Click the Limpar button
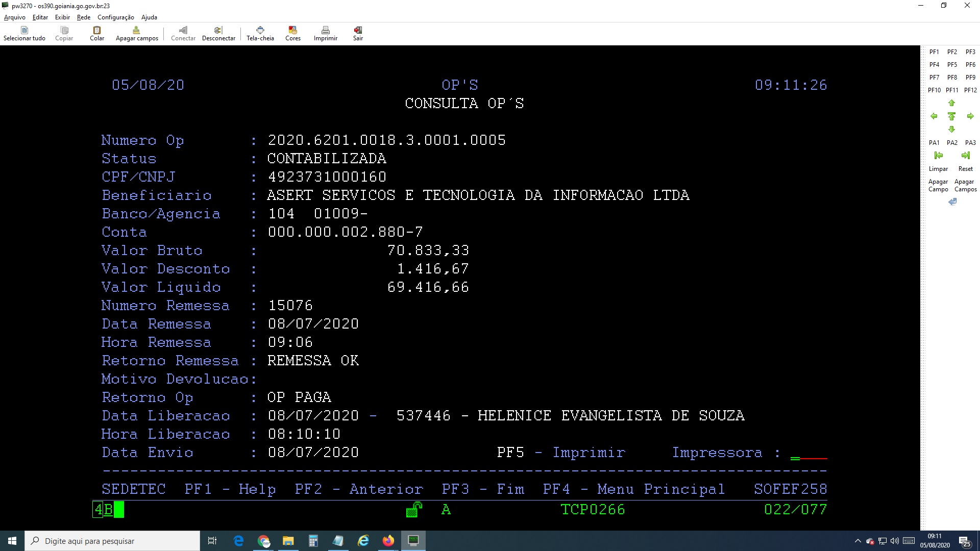The height and width of the screenshot is (551, 980). click(938, 169)
